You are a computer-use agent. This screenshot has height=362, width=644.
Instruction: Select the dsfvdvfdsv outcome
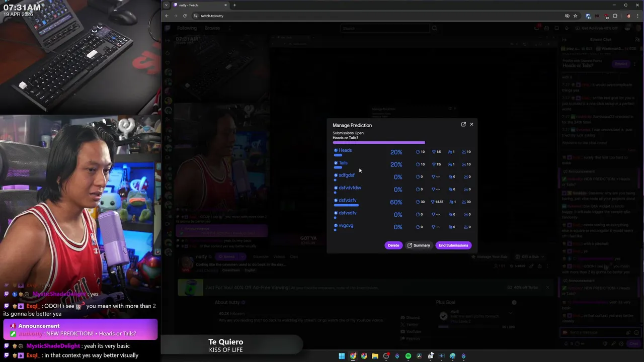point(350,188)
